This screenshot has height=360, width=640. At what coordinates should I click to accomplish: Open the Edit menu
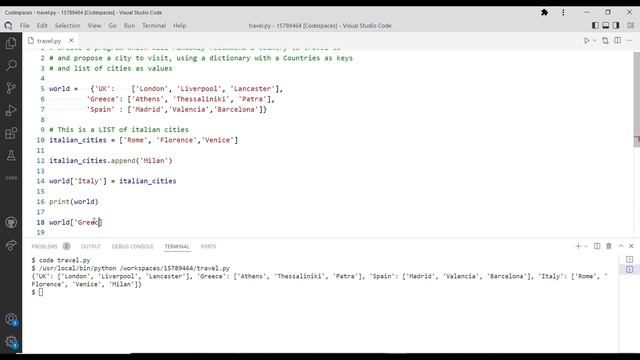click(x=42, y=25)
